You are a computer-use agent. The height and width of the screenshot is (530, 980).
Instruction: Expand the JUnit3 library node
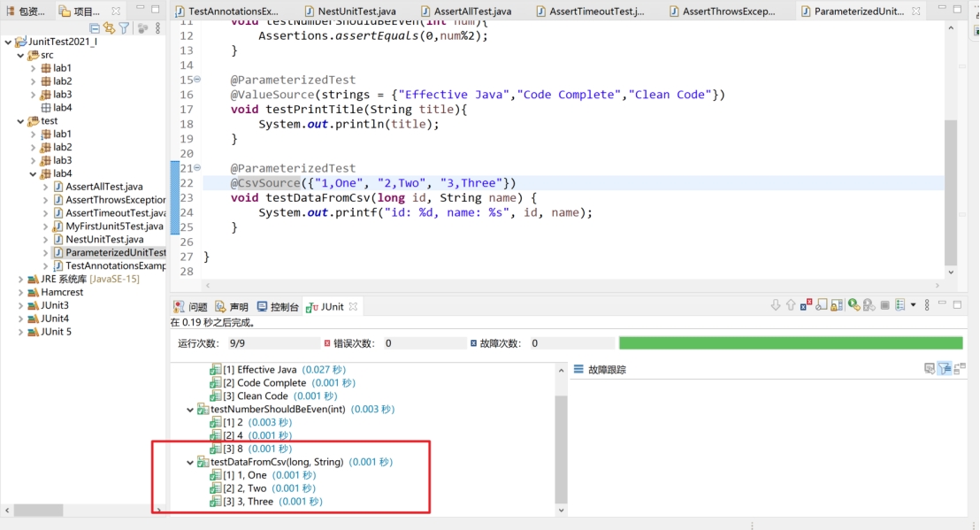click(x=19, y=304)
